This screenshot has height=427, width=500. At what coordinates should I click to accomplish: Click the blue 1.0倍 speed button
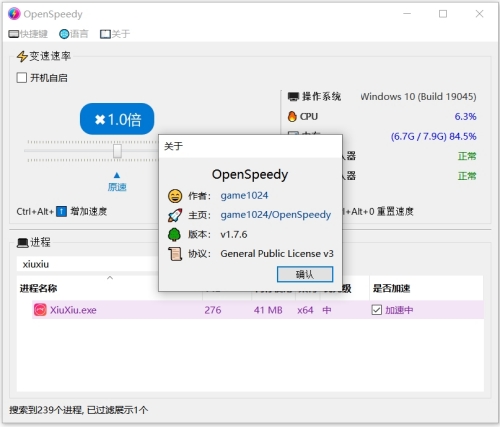117,119
